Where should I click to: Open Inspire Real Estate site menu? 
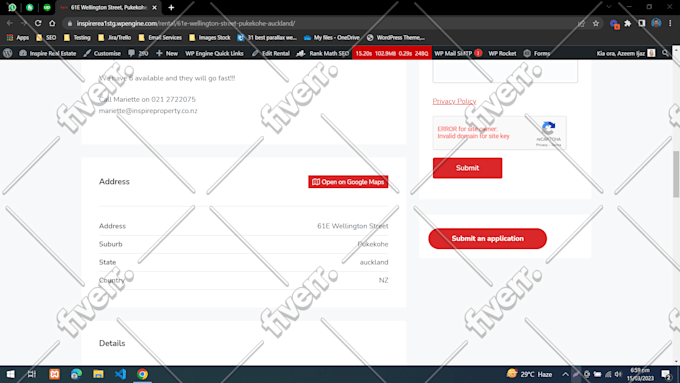tap(48, 53)
